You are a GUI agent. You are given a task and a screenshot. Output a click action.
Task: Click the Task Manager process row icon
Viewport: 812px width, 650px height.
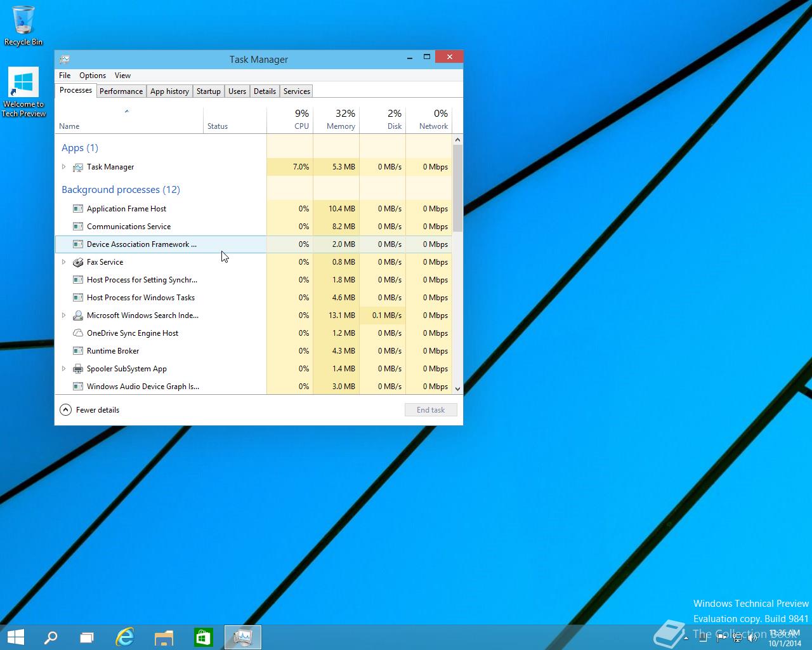[x=78, y=167]
